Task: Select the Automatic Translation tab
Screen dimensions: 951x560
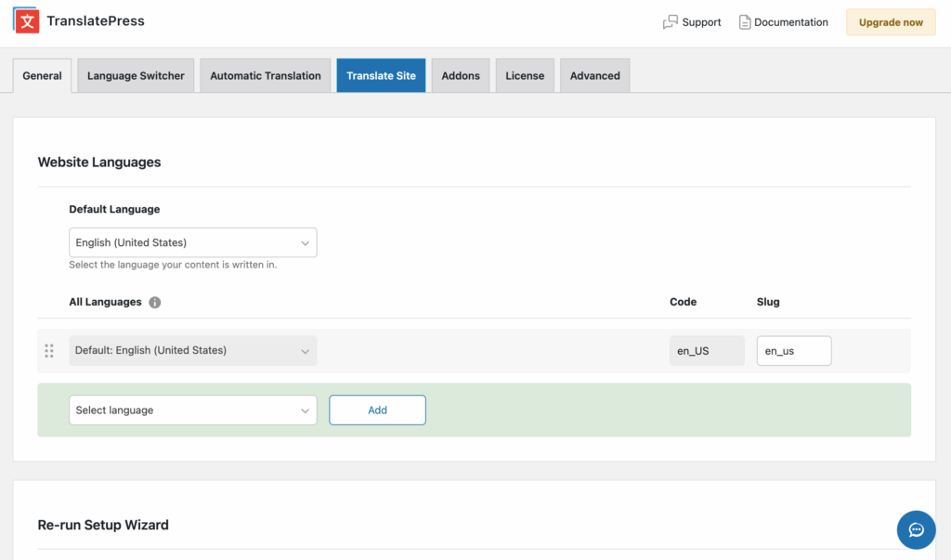Action: [x=265, y=75]
